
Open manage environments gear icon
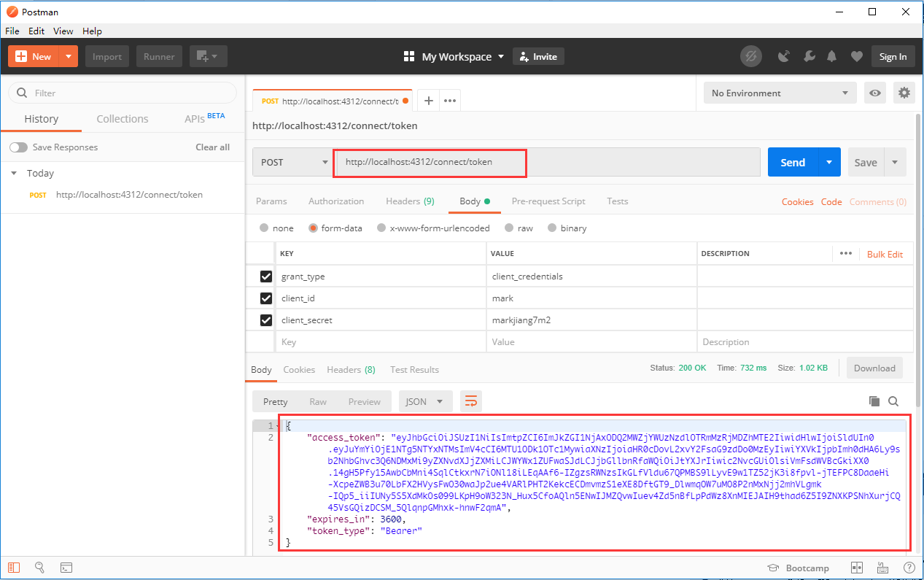tap(904, 93)
